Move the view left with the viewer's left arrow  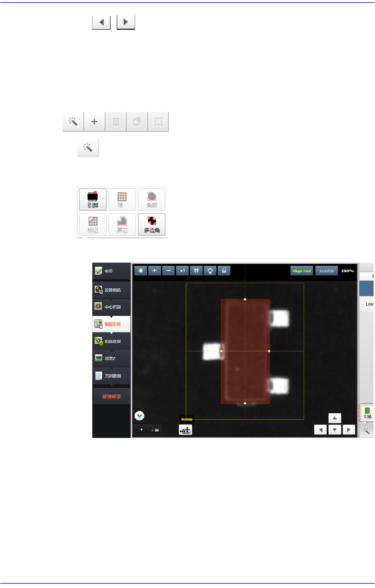321,430
